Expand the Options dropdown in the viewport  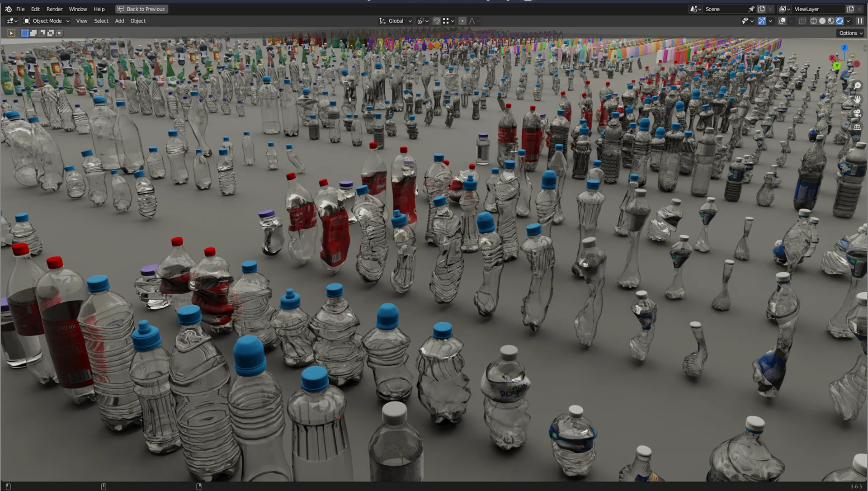click(x=850, y=33)
